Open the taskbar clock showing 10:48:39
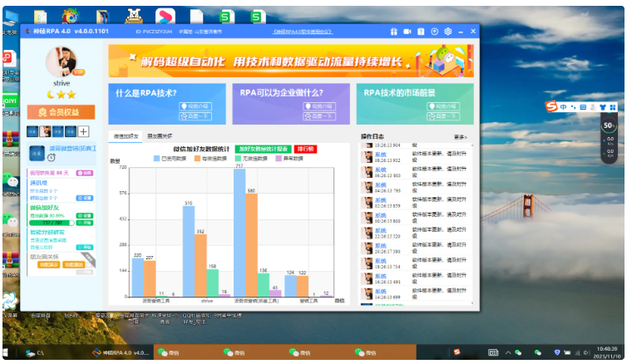This screenshot has width=627, height=364. [x=607, y=352]
